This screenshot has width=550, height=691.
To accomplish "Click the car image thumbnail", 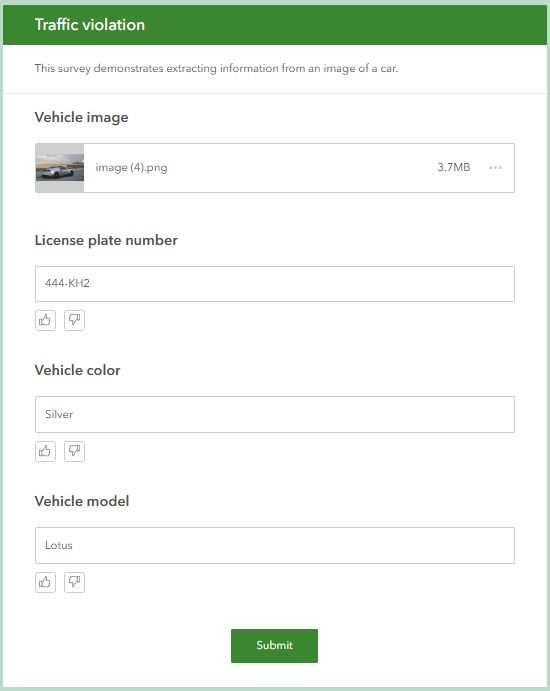I will [59, 167].
